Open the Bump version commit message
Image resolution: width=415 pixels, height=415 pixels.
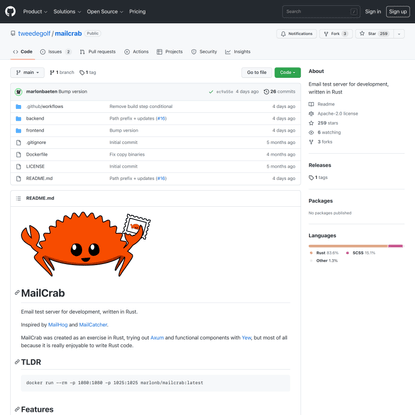click(x=73, y=91)
